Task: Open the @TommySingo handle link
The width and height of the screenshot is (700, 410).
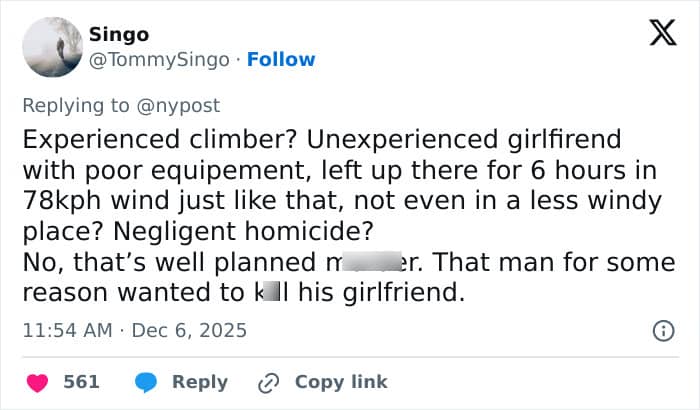Action: click(x=162, y=59)
